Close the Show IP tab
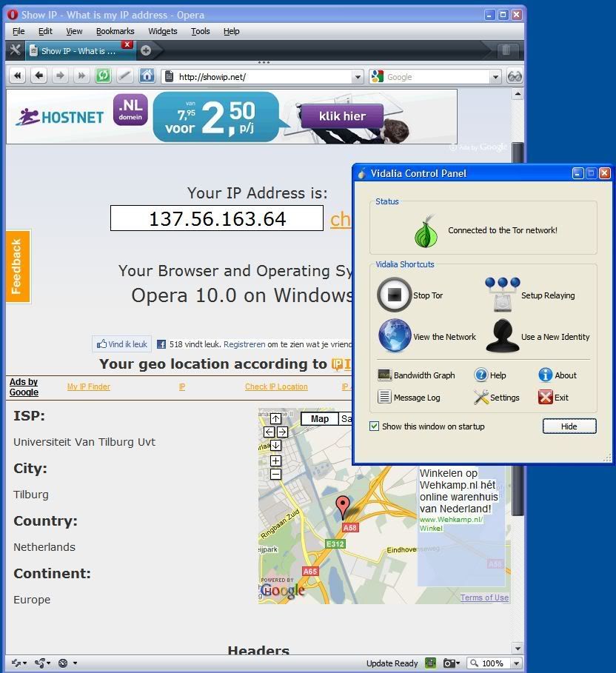The width and height of the screenshot is (616, 673). coord(127,44)
